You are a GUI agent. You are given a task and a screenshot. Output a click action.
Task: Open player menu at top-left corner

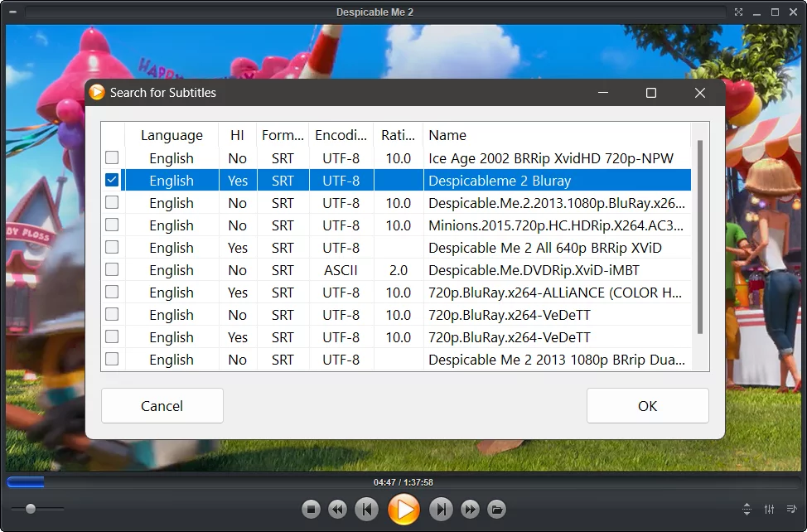point(12,12)
